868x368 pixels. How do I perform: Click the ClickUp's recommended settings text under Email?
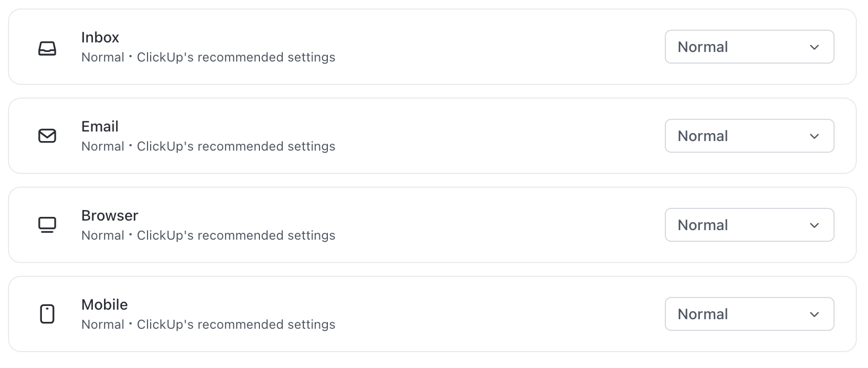tap(236, 146)
